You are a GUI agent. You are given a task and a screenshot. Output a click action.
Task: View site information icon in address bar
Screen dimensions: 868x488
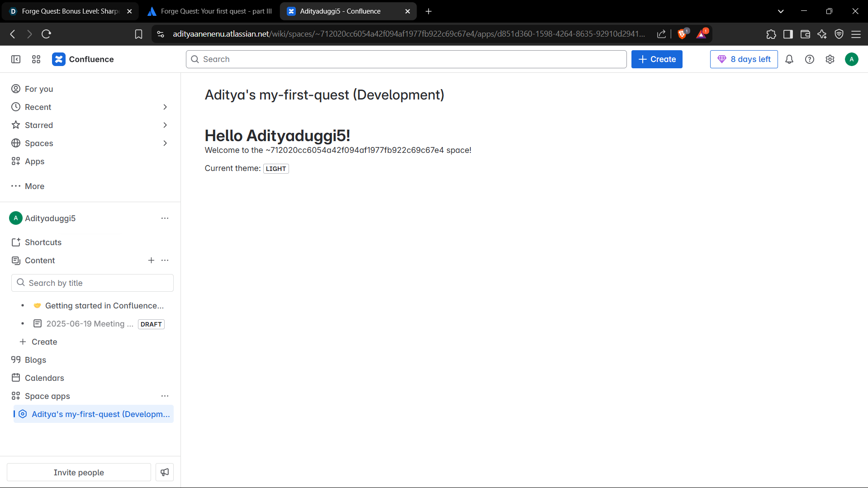pyautogui.click(x=161, y=34)
